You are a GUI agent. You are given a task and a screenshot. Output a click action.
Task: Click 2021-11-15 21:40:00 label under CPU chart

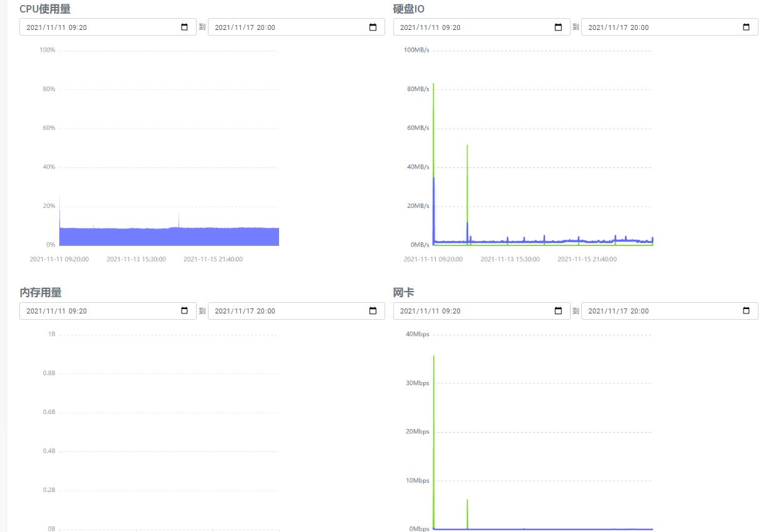point(213,259)
